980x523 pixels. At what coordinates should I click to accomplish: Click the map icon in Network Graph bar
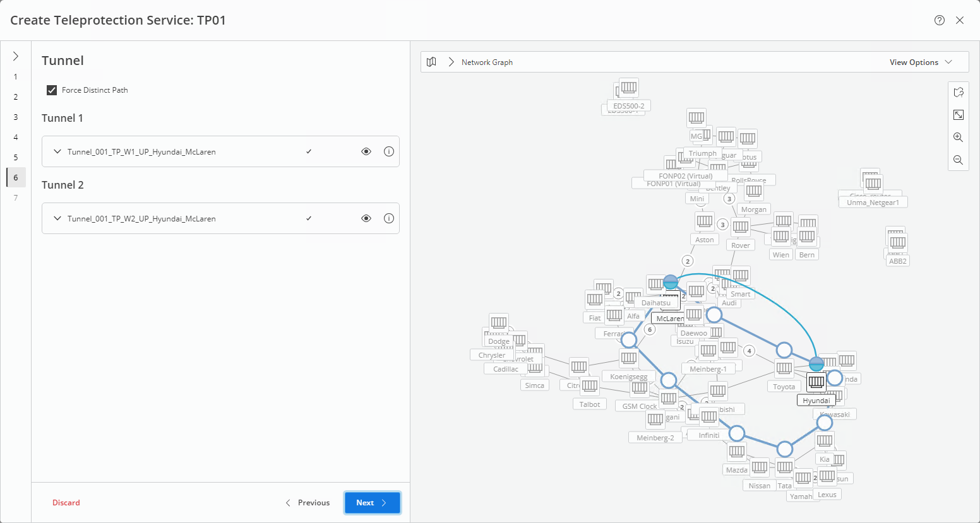pos(431,62)
